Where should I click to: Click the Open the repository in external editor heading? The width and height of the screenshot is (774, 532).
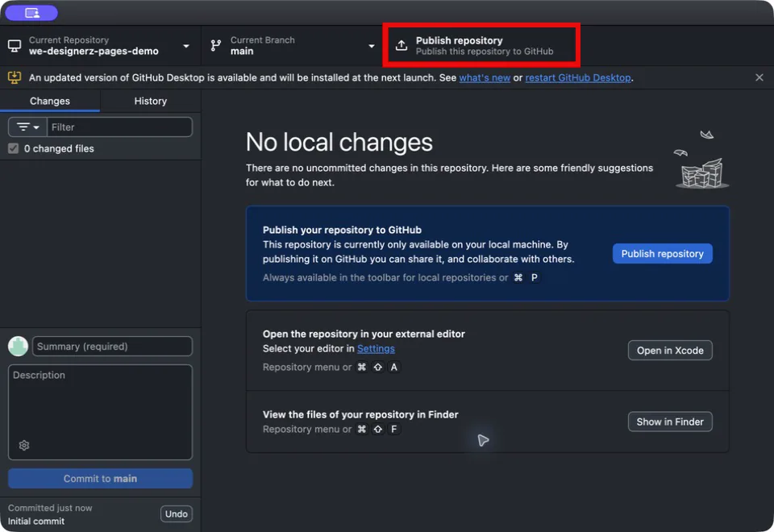[x=364, y=334]
